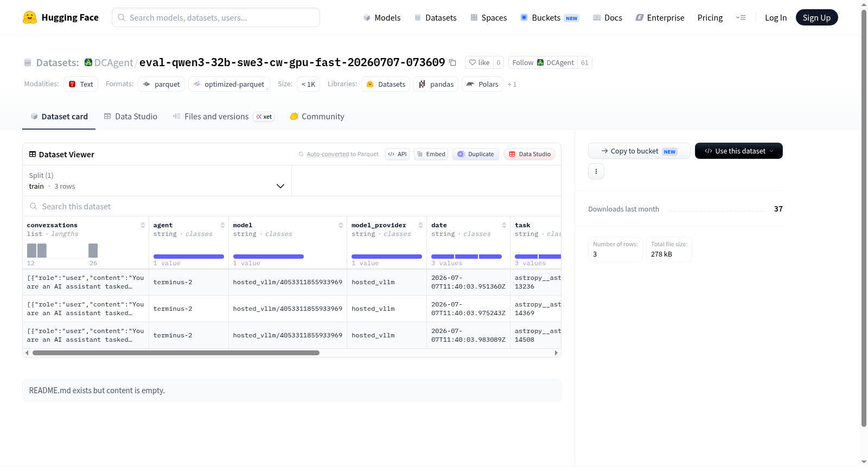The width and height of the screenshot is (868, 467).
Task: Click the heart like icon
Action: tap(473, 62)
